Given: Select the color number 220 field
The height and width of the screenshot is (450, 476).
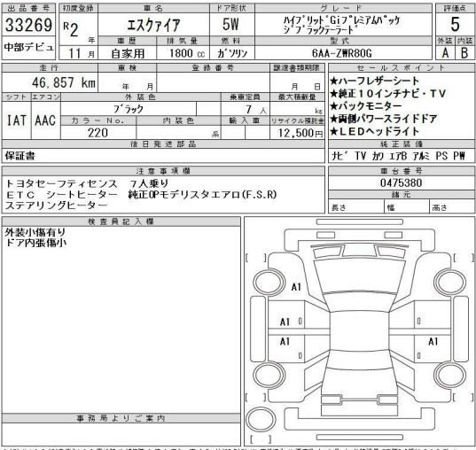Looking at the screenshot, I should click(98, 133).
